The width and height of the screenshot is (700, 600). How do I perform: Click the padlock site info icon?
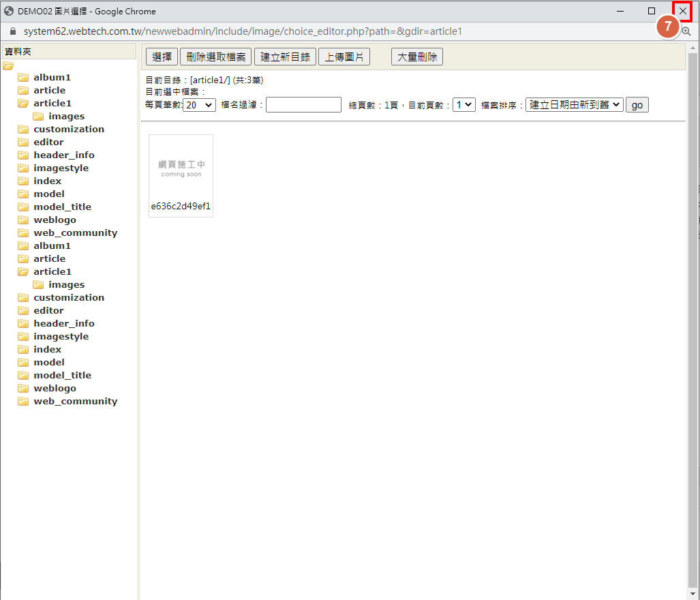tap(12, 31)
